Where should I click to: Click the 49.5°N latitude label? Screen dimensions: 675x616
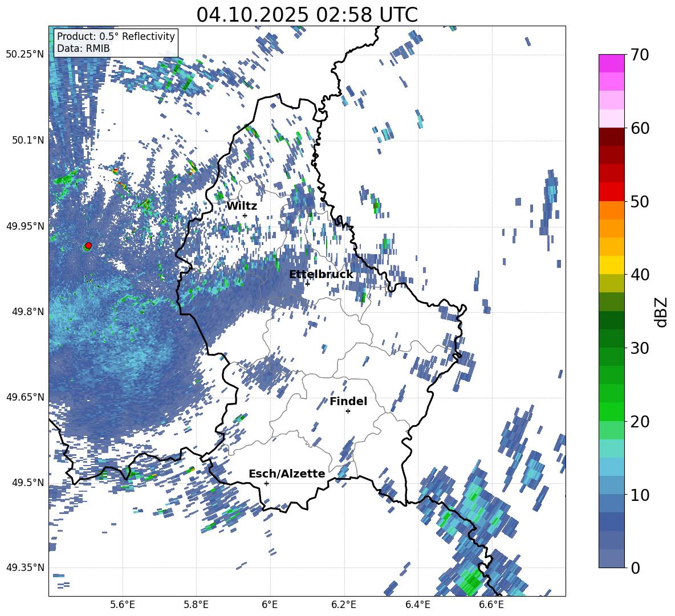point(28,482)
